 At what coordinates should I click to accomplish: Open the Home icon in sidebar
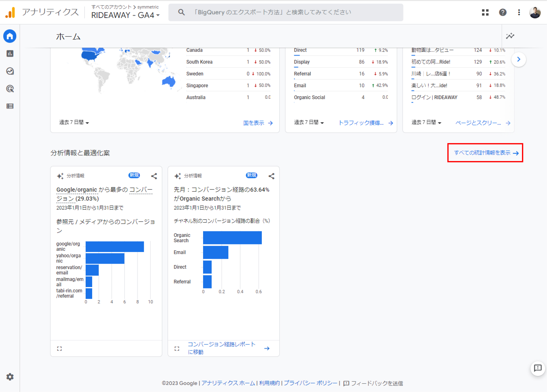[x=10, y=36]
